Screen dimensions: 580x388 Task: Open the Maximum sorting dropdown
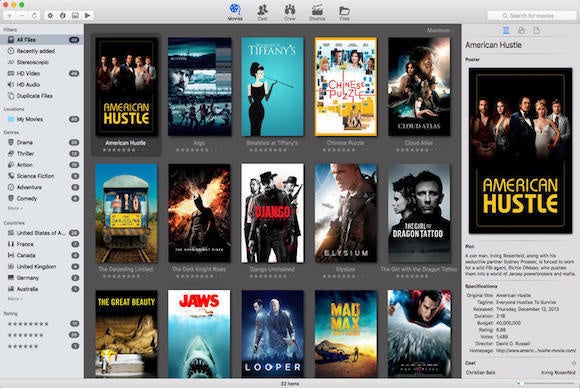(440, 30)
